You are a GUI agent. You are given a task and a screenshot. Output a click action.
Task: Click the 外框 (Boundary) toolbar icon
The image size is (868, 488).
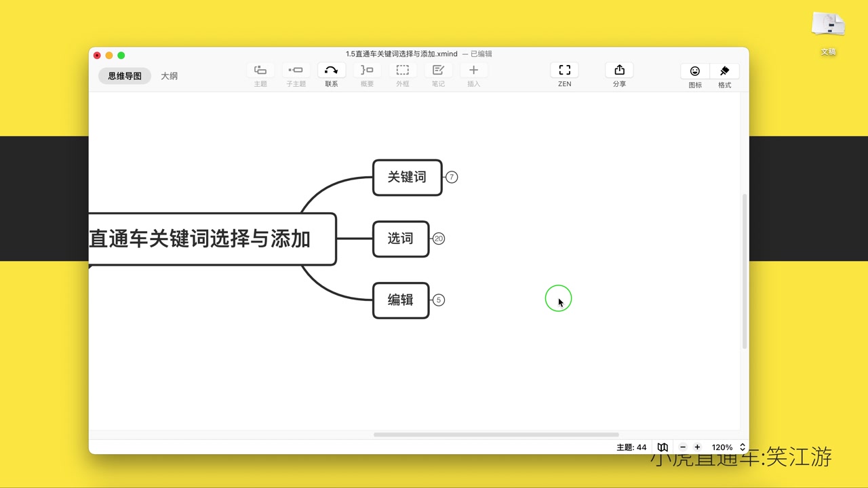(402, 70)
